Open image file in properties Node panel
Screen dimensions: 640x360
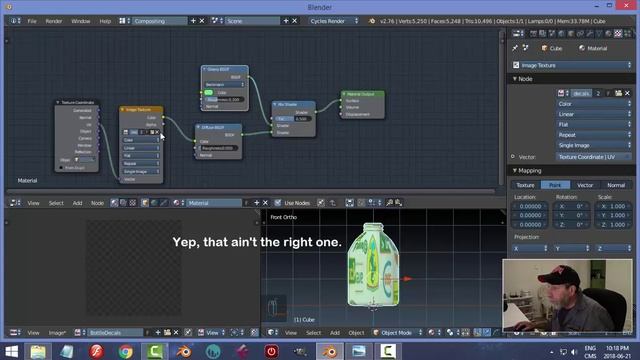(619, 93)
